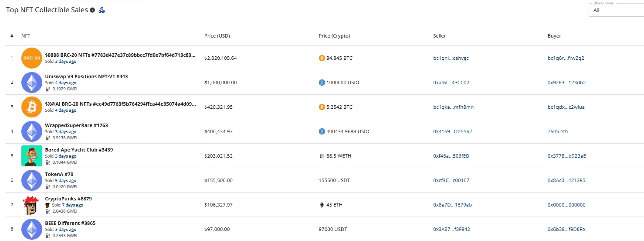Viewport: 644px width, 241px height.
Task: Open the $8888 BRC-20 NFTs #7783d427 title
Action: click(120, 55)
